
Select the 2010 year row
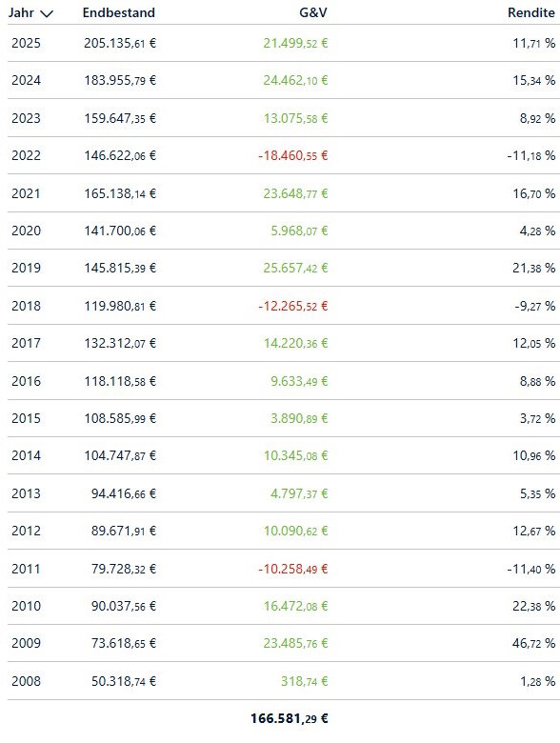tap(283, 606)
